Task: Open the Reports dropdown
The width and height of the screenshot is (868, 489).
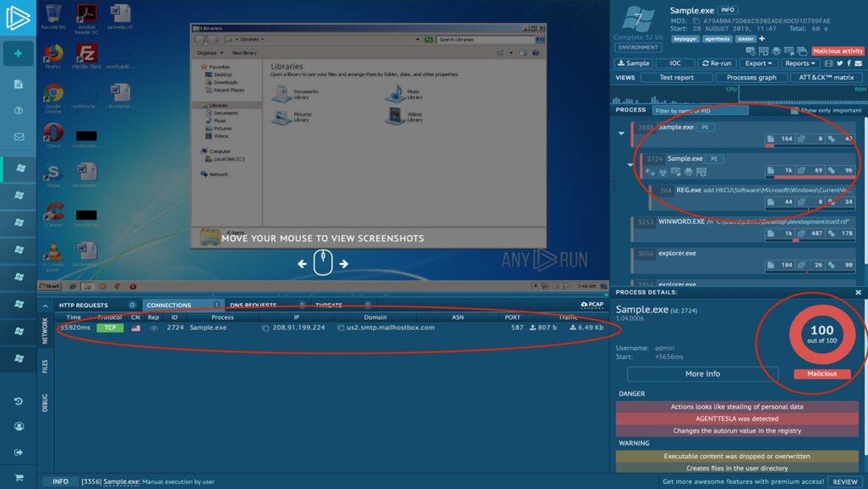Action: point(800,63)
